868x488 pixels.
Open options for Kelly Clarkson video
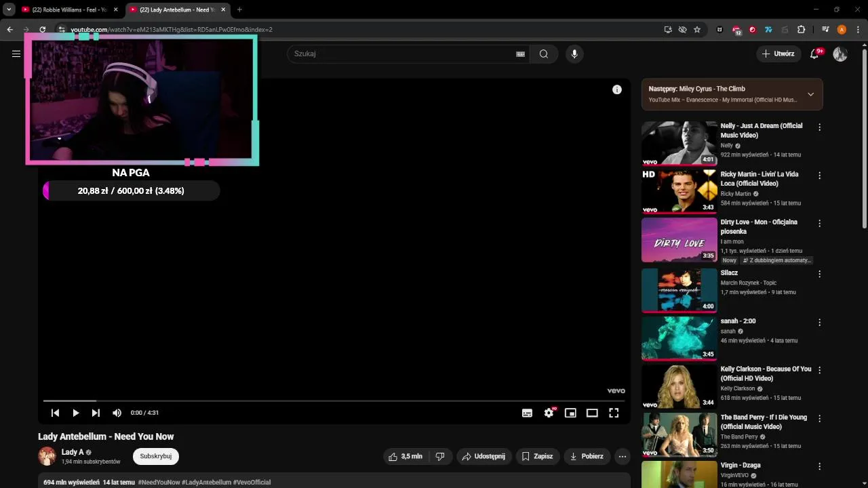pyautogui.click(x=819, y=371)
